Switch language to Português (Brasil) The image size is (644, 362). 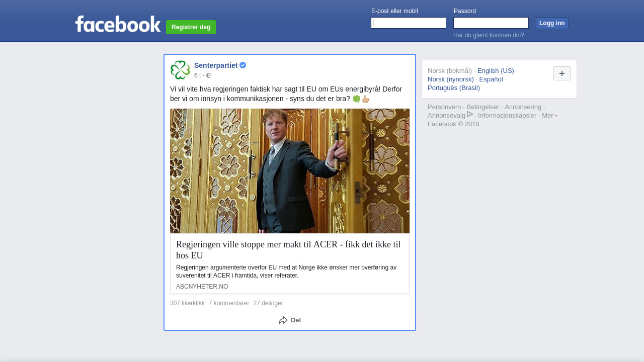(x=454, y=88)
